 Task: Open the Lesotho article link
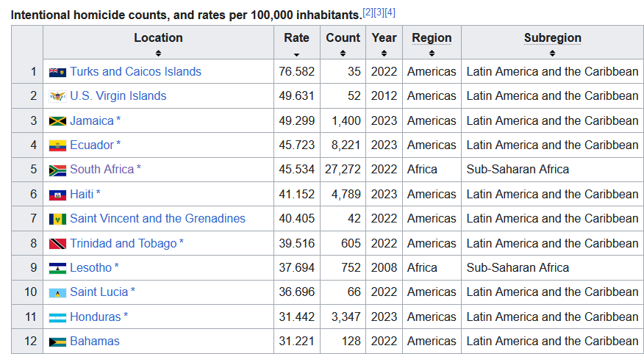tap(90, 268)
